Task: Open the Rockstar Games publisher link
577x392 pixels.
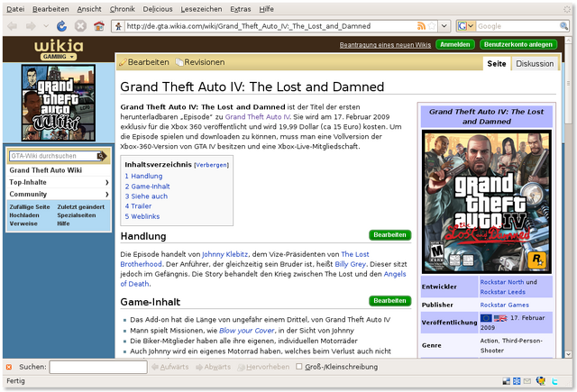Action: click(x=505, y=305)
